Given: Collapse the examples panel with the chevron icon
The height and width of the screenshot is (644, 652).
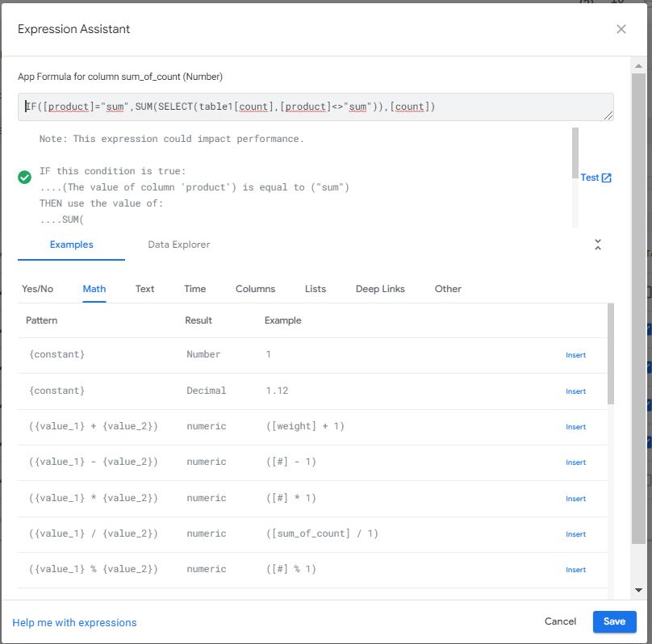Looking at the screenshot, I should coord(597,245).
